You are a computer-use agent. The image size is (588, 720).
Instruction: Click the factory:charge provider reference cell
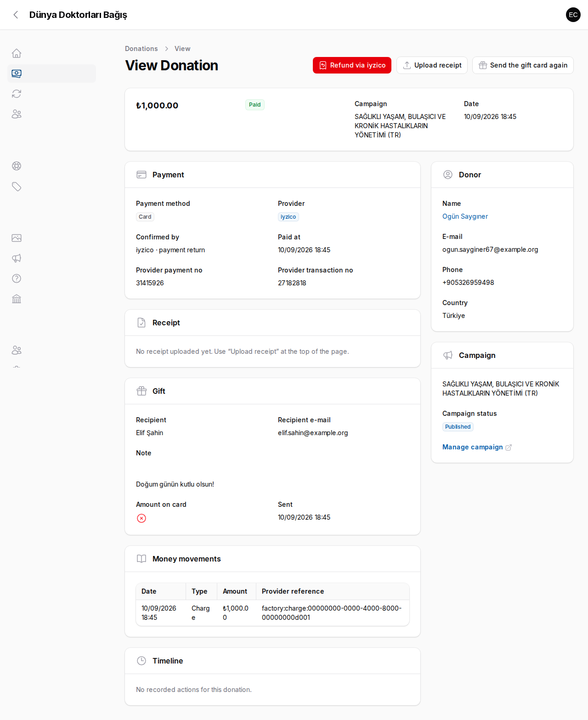click(x=332, y=613)
